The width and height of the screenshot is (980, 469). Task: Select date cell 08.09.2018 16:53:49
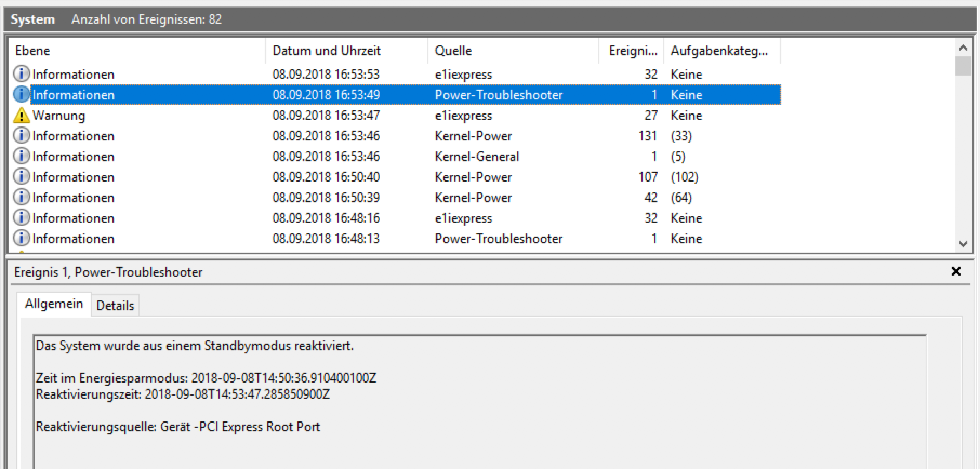pyautogui.click(x=326, y=95)
